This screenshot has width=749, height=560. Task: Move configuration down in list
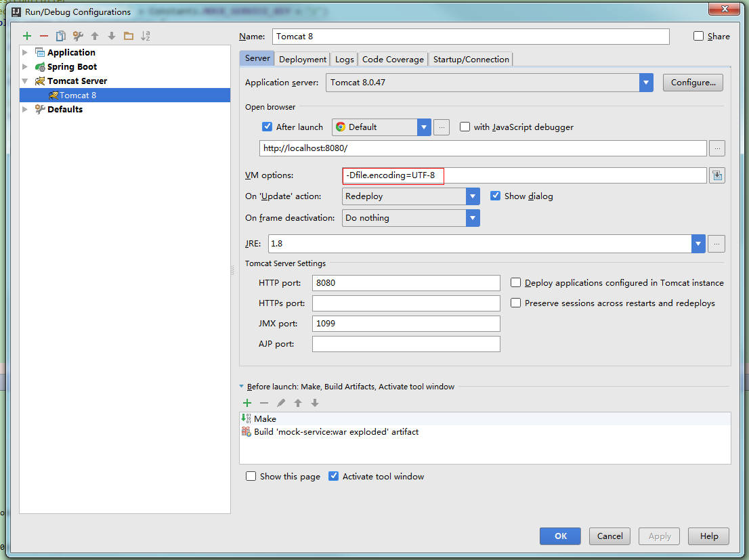[112, 36]
